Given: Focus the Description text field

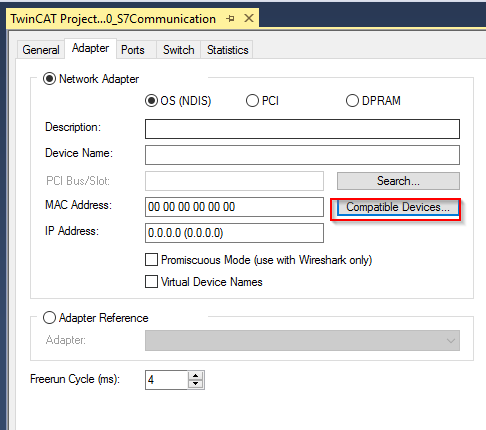Looking at the screenshot, I should pyautogui.click(x=302, y=129).
